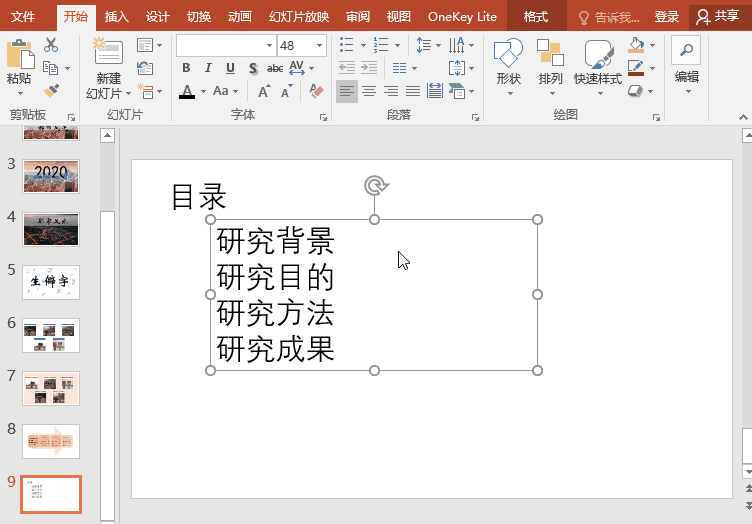Toggle center alignment

click(369, 91)
